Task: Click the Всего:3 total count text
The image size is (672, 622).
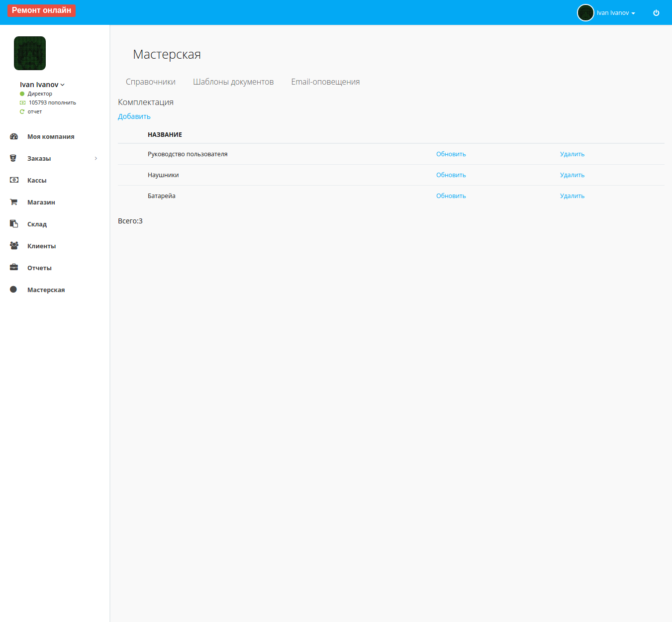Action: coord(130,221)
